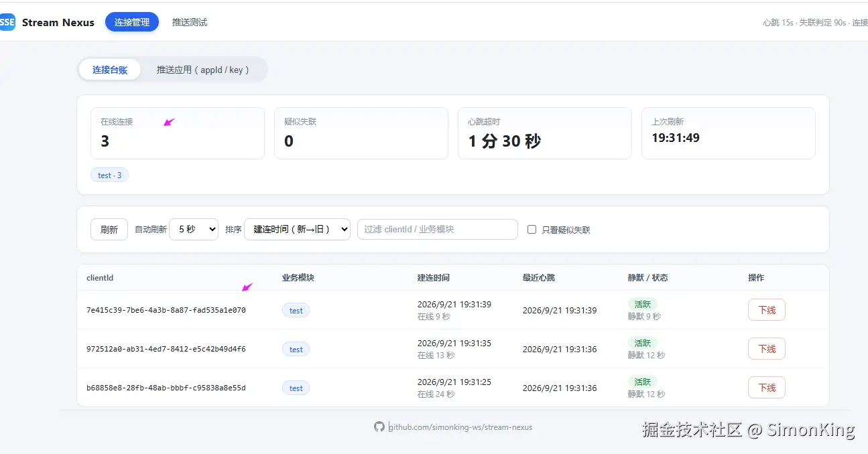Image resolution: width=868 pixels, height=454 pixels.
Task: Open the 自动刷新 5 秒 interval dropdown
Action: pyautogui.click(x=194, y=229)
